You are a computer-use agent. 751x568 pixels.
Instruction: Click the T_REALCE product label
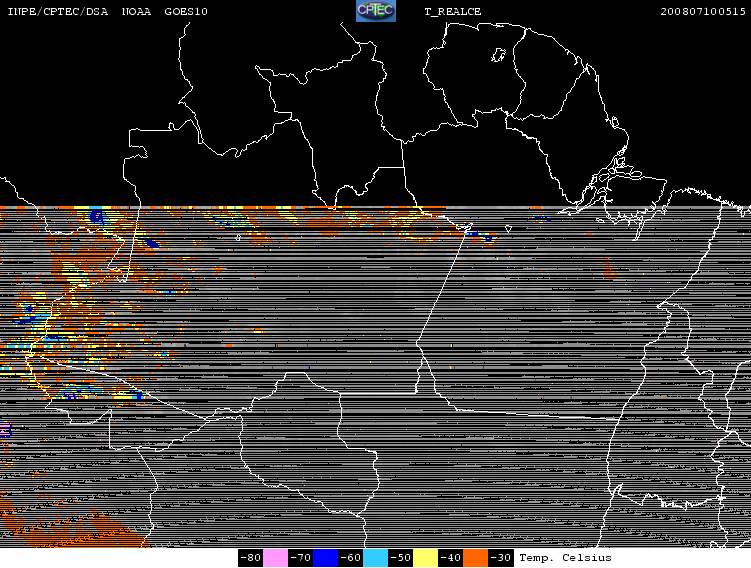click(x=453, y=11)
